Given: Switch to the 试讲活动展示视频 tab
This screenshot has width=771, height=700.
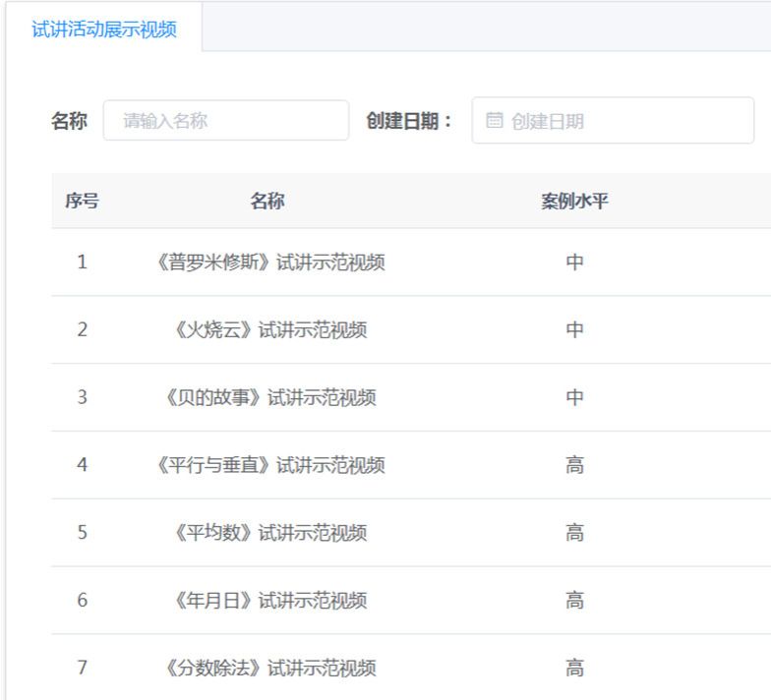Looking at the screenshot, I should click(103, 29).
